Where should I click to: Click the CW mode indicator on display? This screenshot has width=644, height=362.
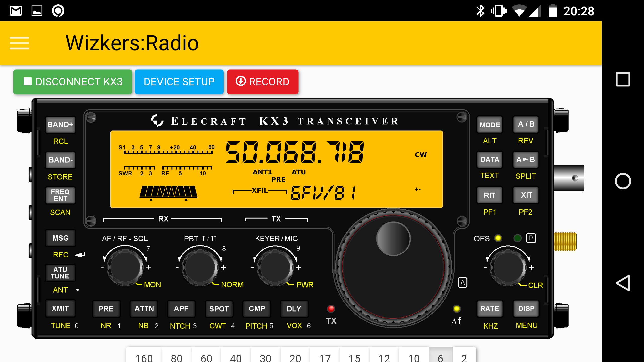coord(421,155)
